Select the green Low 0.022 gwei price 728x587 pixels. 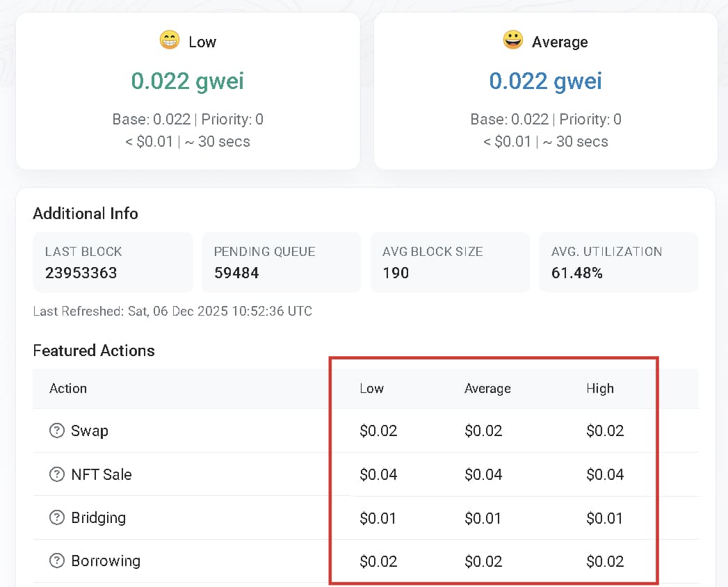point(188,81)
